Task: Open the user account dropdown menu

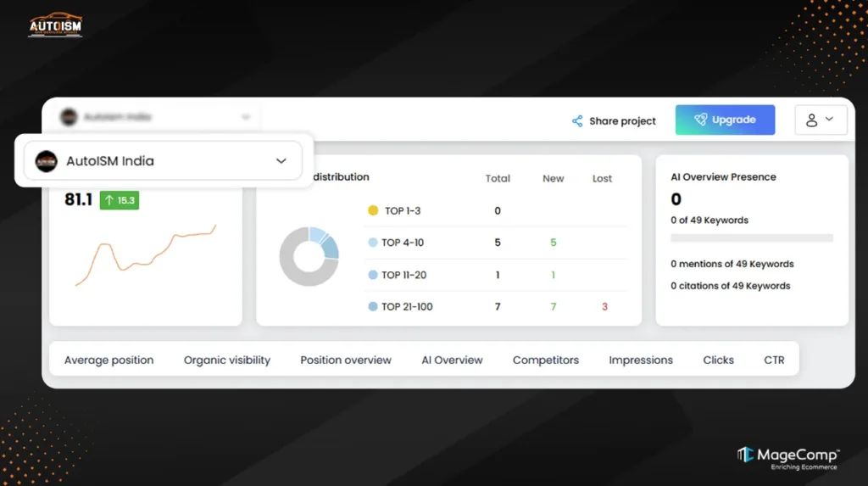Action: pos(821,120)
